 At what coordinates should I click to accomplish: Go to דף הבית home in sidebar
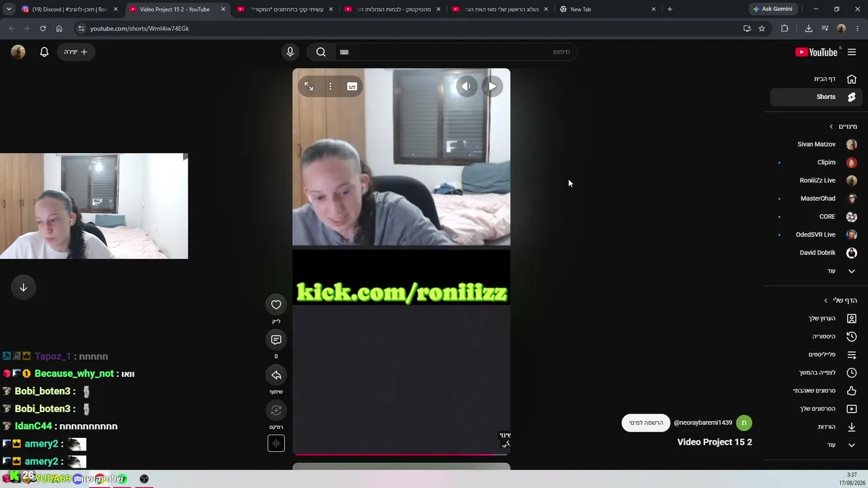click(816, 79)
